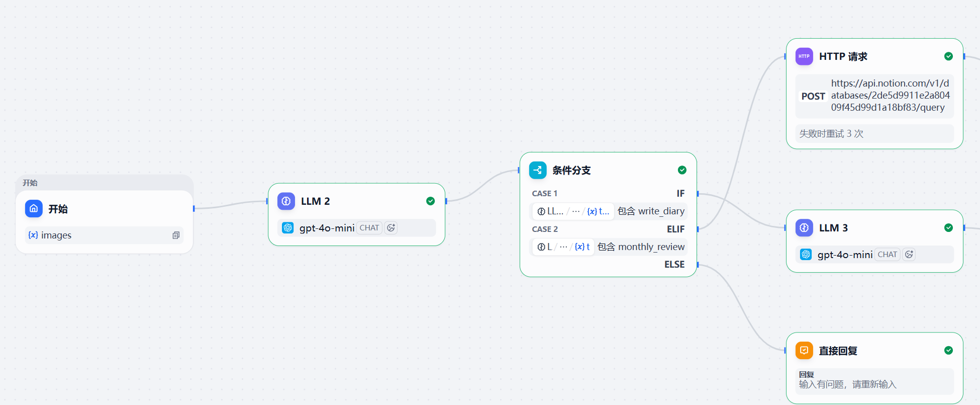The image size is (980, 405).
Task: Click the reply text in direct reply node
Action: [848, 384]
